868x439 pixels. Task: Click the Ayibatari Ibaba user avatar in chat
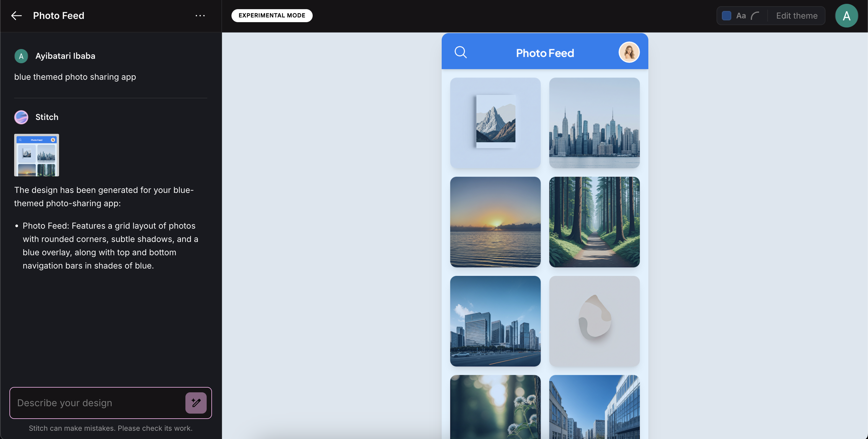(21, 56)
